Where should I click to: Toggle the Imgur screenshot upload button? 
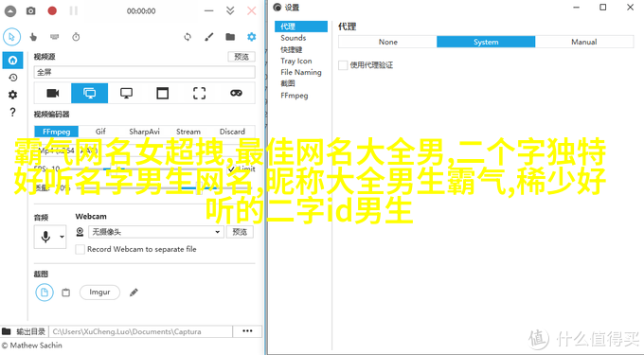coord(99,293)
